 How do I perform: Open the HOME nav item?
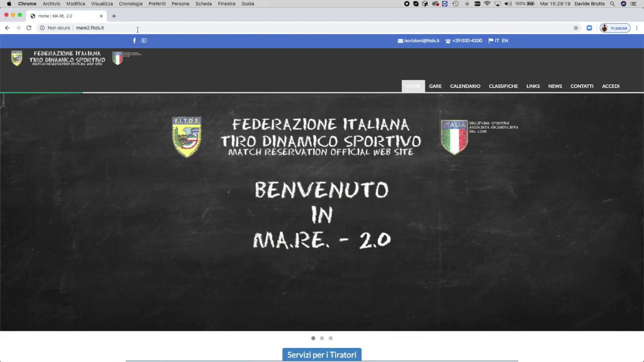(x=413, y=86)
